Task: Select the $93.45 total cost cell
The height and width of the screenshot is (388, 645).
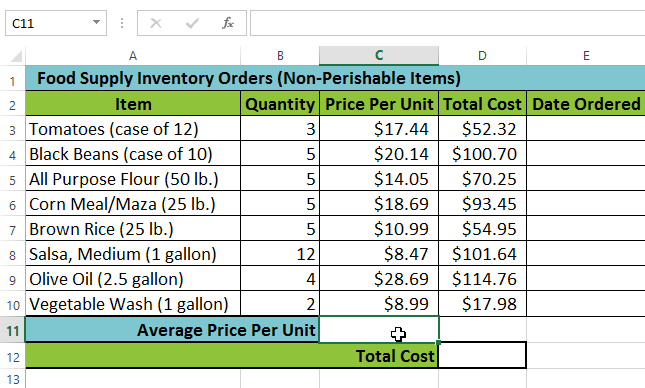Action: pyautogui.click(x=483, y=203)
